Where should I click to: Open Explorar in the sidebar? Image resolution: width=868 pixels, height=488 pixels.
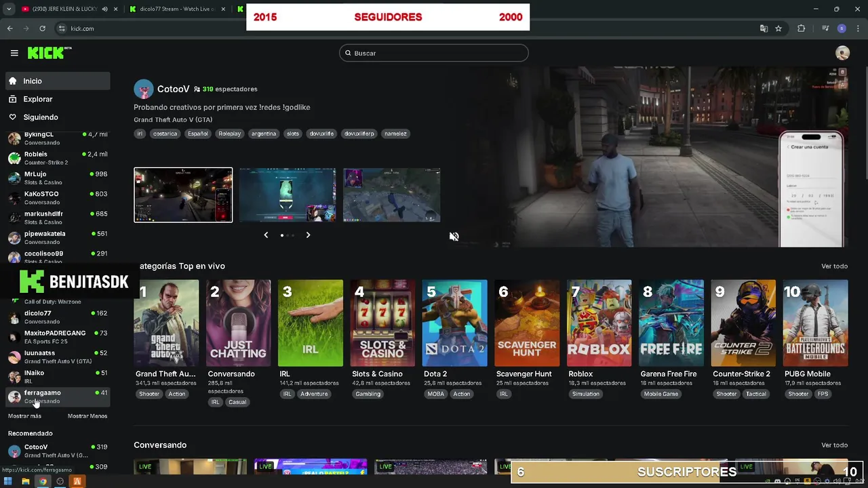(x=58, y=99)
